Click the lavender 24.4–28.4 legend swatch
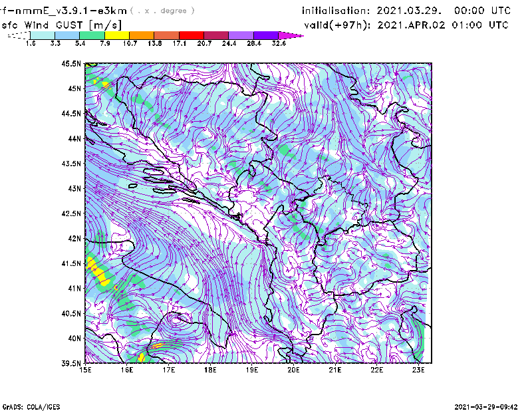 pos(241,35)
